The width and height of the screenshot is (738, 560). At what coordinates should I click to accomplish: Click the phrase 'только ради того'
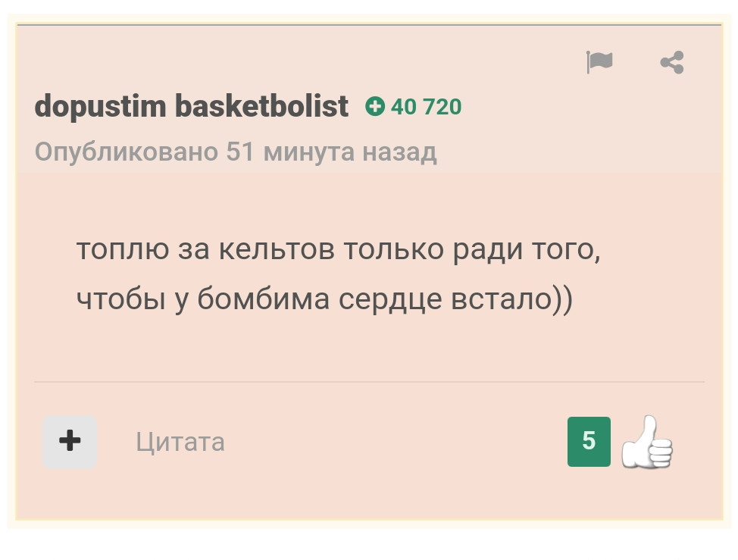pos(472,250)
